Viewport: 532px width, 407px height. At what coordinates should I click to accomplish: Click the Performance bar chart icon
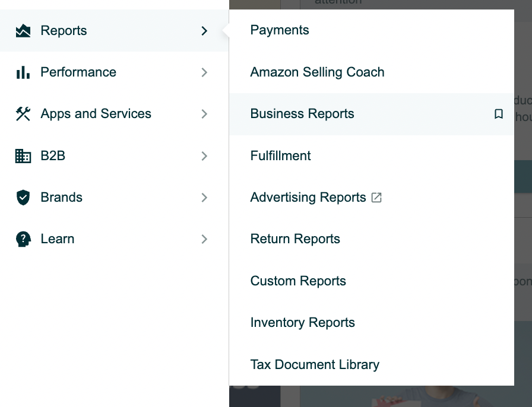[x=23, y=72]
